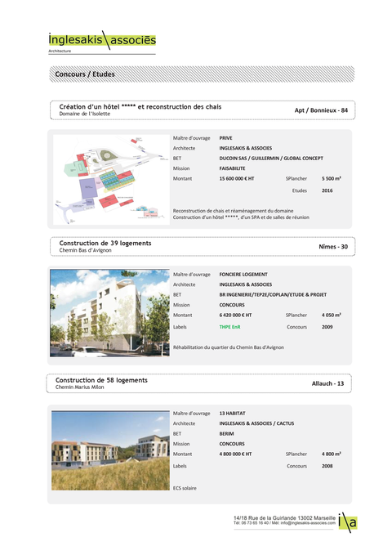Click 'BR INGENIERIE/TEP2E/COPLAN/ETUDE & PROJET'
Viewport: 392px width, 555px height.
(x=273, y=295)
